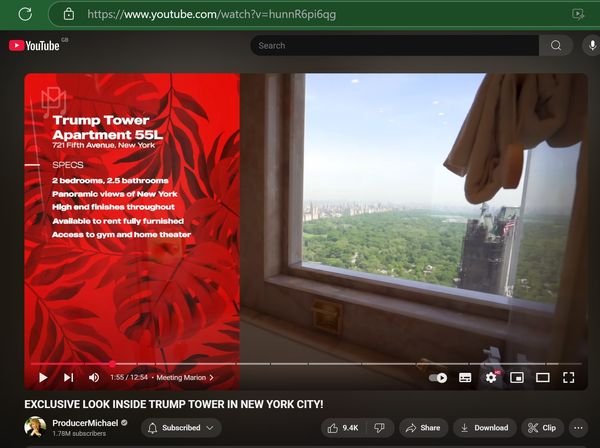Enable theater mode

tap(543, 378)
